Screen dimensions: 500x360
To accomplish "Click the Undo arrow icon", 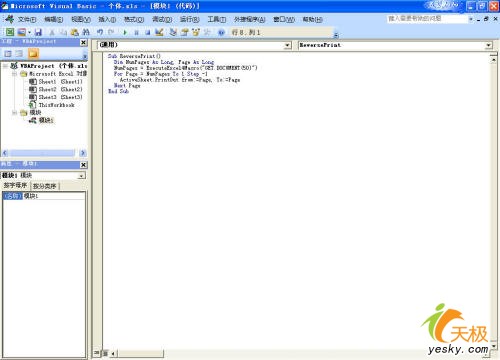I will [x=100, y=32].
